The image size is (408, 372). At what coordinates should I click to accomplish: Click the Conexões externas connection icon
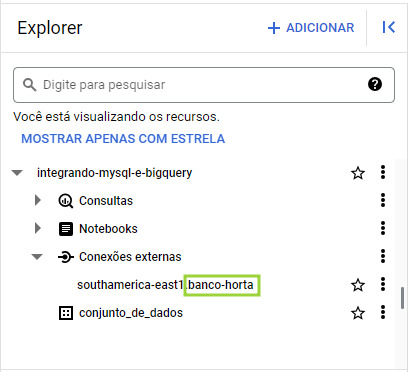(x=66, y=257)
